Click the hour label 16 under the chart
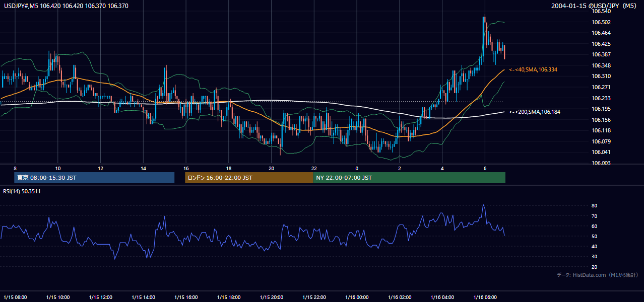Image resolution: width=644 pixels, height=302 pixels. [x=186, y=168]
